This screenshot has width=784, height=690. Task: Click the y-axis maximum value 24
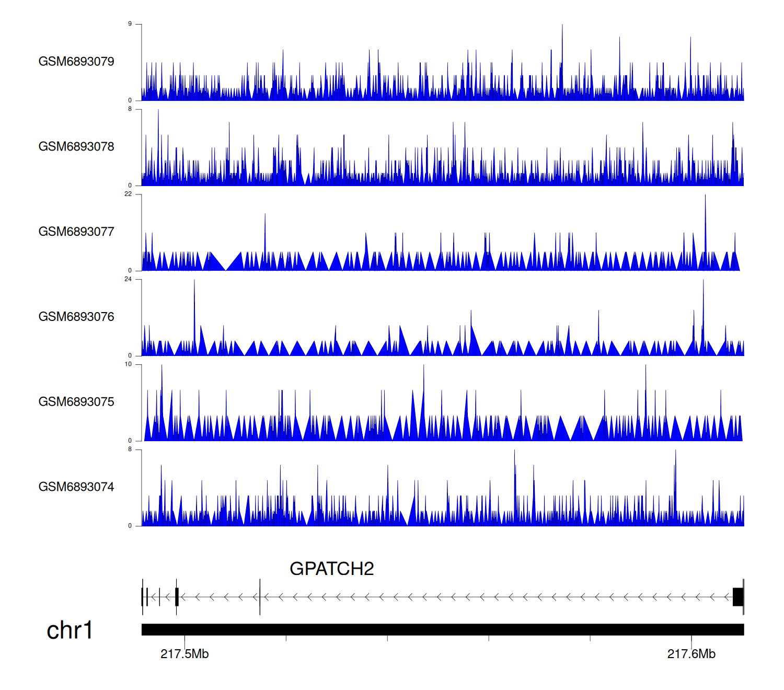point(128,279)
